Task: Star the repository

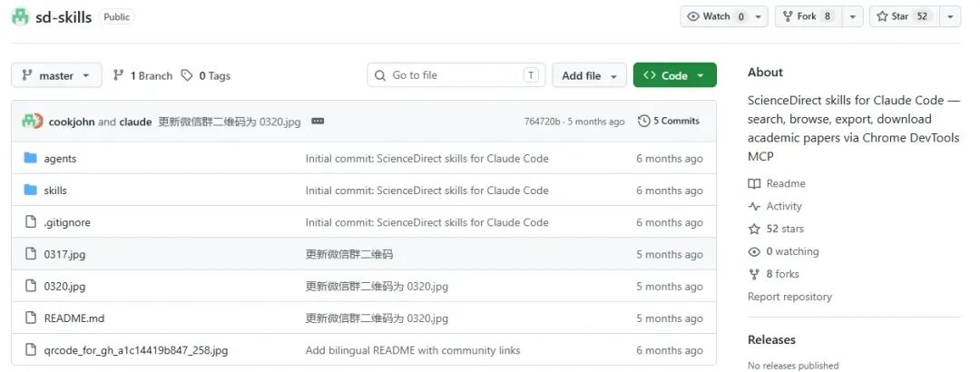Action: point(904,17)
